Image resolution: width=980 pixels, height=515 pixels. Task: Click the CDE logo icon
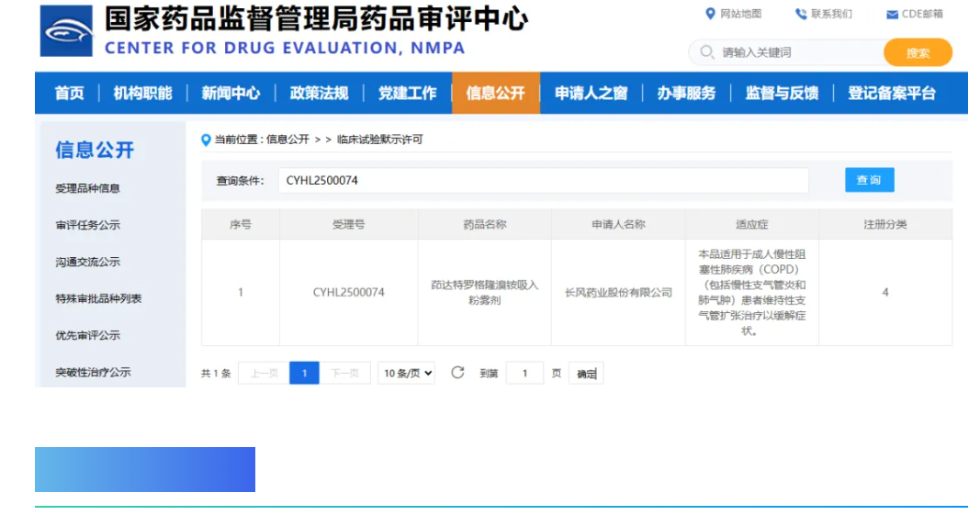coord(66,31)
